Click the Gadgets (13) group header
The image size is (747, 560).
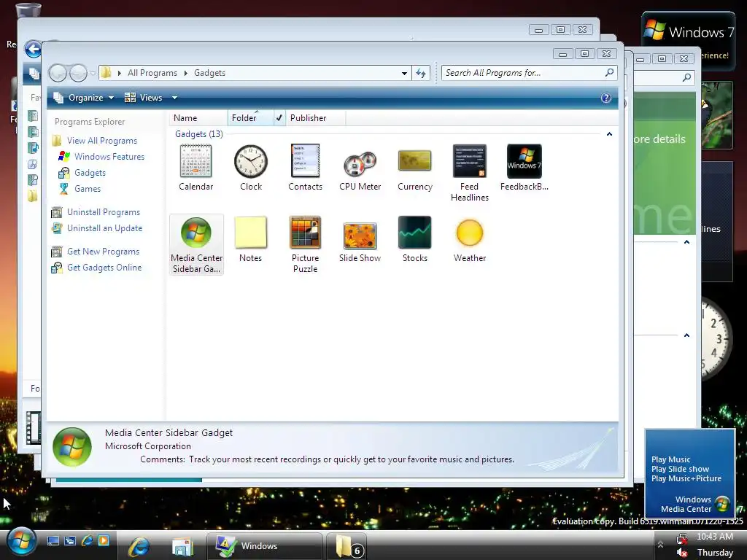tap(198, 134)
